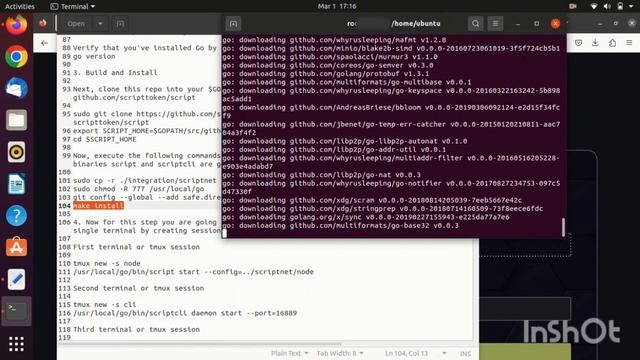The width and height of the screenshot is (640, 360).
Task: Click the terminal new tab icon
Action: tap(233, 24)
